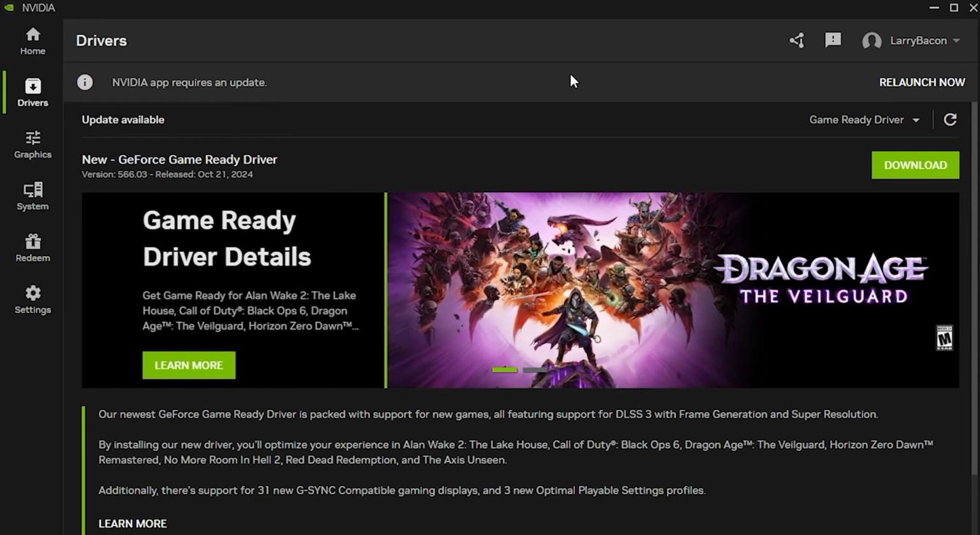
Task: Open the Graphics settings section
Action: pyautogui.click(x=33, y=144)
